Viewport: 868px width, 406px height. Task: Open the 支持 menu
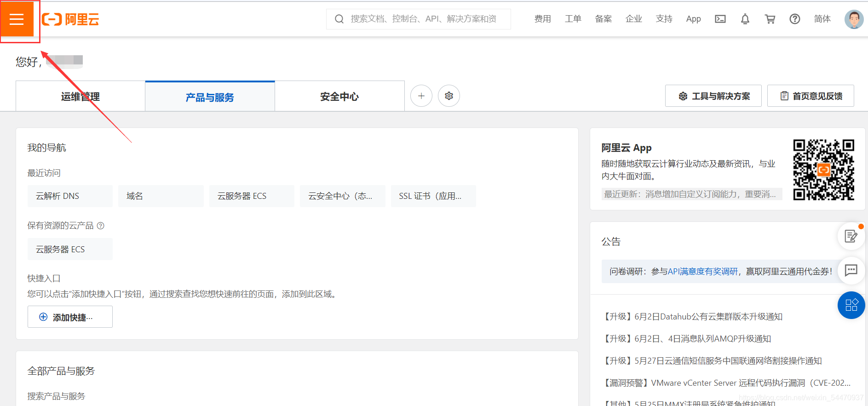pyautogui.click(x=664, y=19)
